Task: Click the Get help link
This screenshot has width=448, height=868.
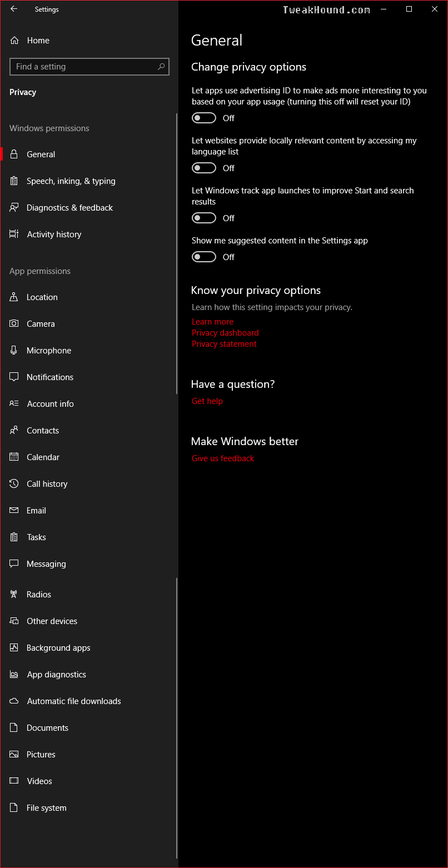Action: [207, 401]
